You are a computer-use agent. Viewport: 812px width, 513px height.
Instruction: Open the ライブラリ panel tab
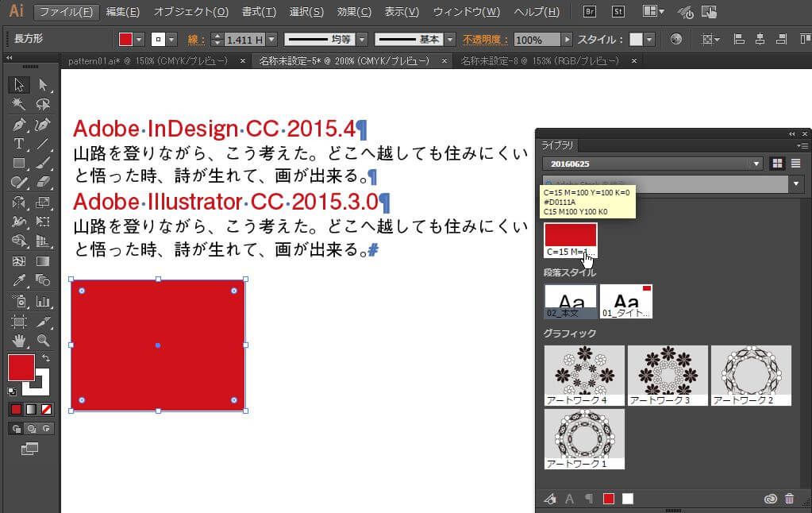[557, 145]
